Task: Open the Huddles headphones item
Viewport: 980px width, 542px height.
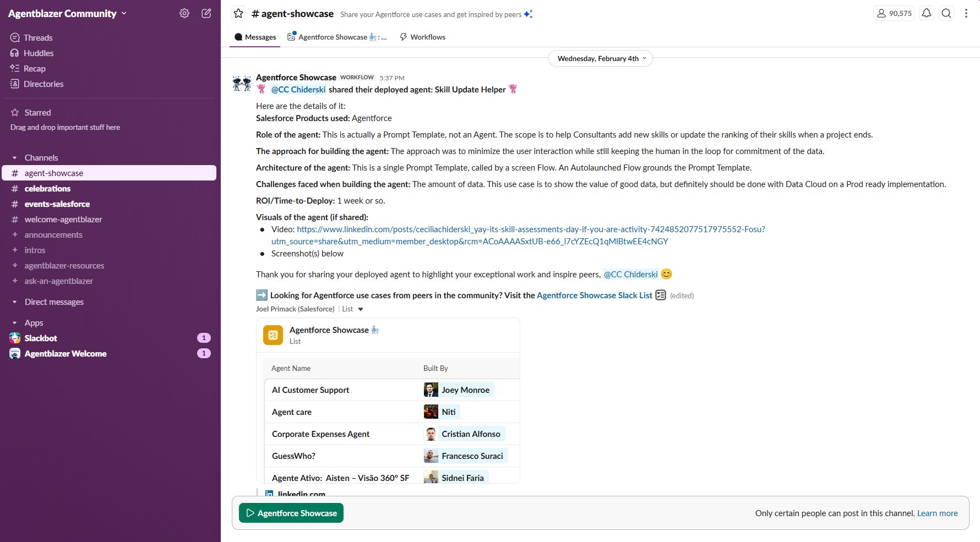Action: pos(38,53)
